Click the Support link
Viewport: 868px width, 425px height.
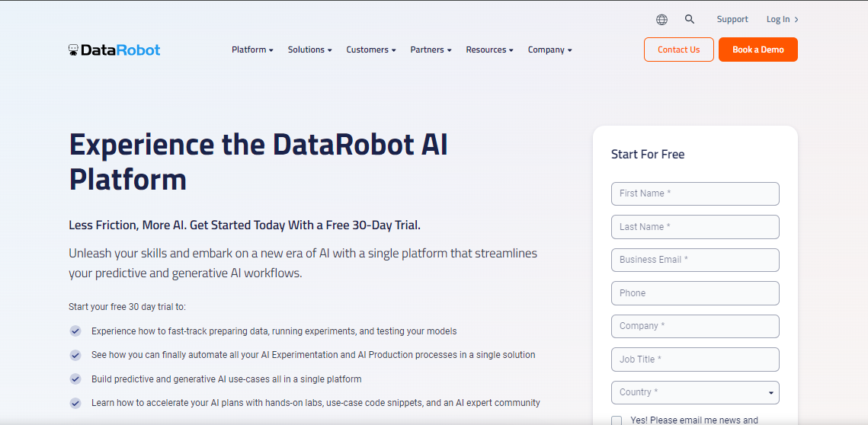coord(732,20)
